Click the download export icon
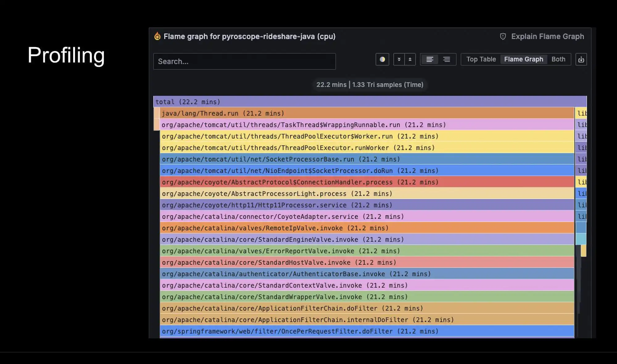The image size is (617, 364). point(581,59)
